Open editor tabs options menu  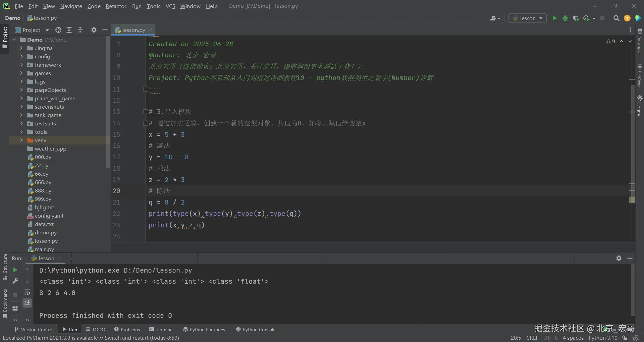click(630, 30)
